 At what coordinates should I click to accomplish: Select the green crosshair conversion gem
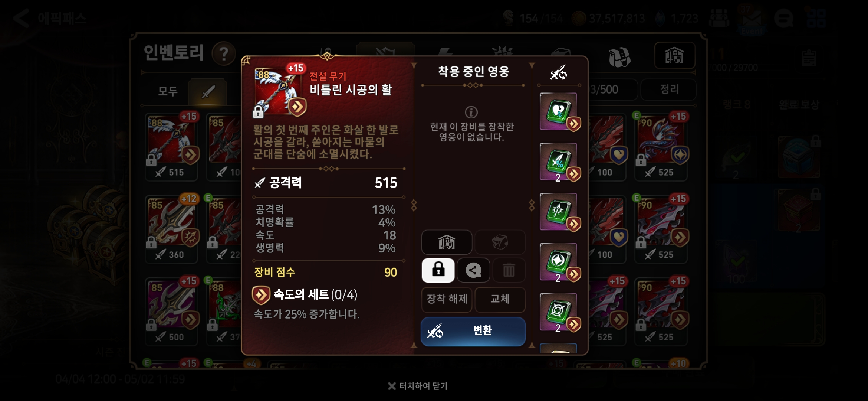559,312
